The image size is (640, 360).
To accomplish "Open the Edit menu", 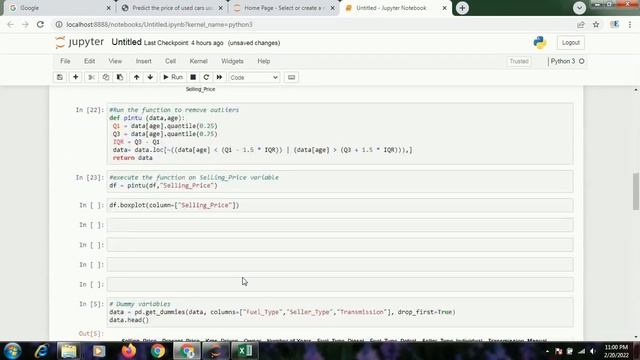I will [x=89, y=61].
